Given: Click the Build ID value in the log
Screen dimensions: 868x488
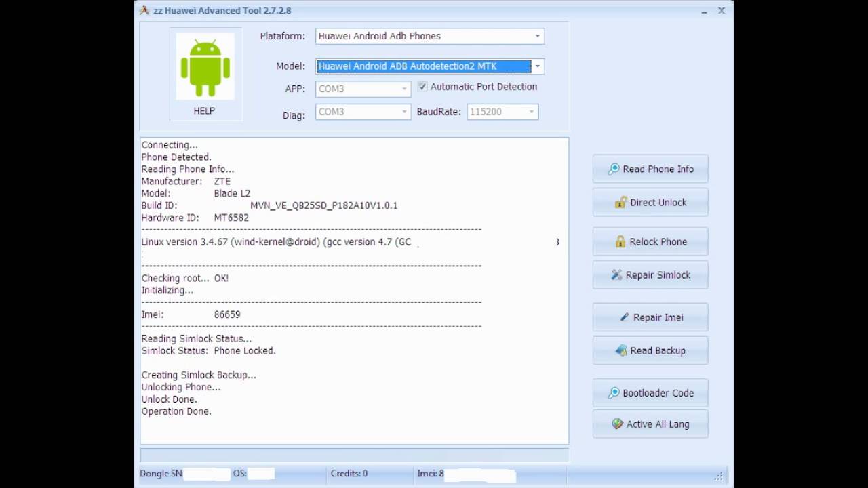Looking at the screenshot, I should pos(324,205).
